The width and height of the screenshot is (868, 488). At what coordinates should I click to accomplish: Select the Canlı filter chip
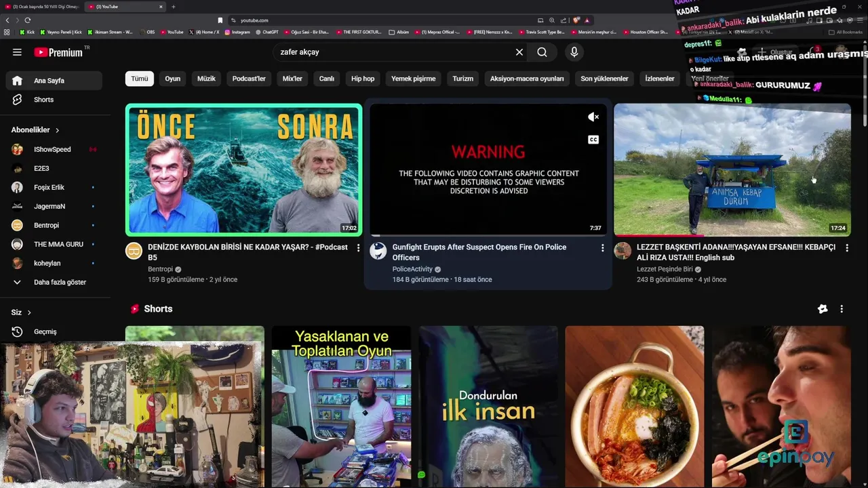327,79
